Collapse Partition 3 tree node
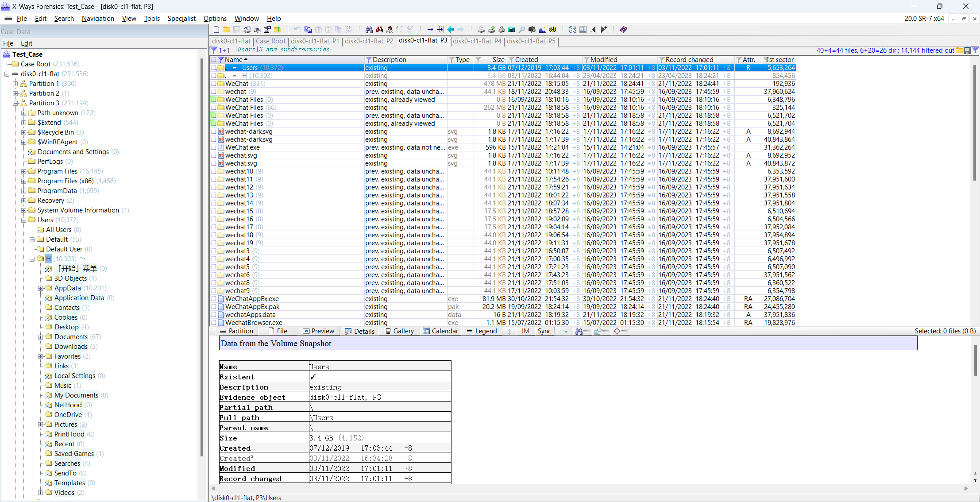Viewport: 980px width, 502px height. click(15, 103)
